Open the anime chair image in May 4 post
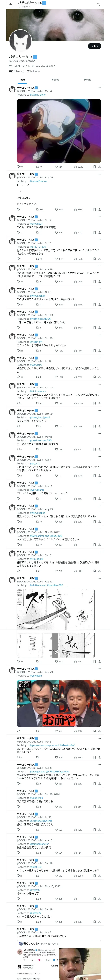The height and width of the screenshot is (980, 110). point(59,131)
